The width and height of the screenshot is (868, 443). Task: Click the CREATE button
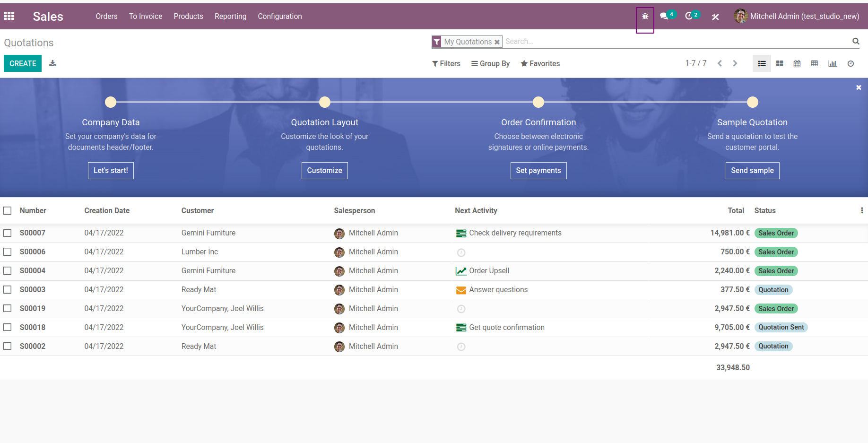[23, 63]
